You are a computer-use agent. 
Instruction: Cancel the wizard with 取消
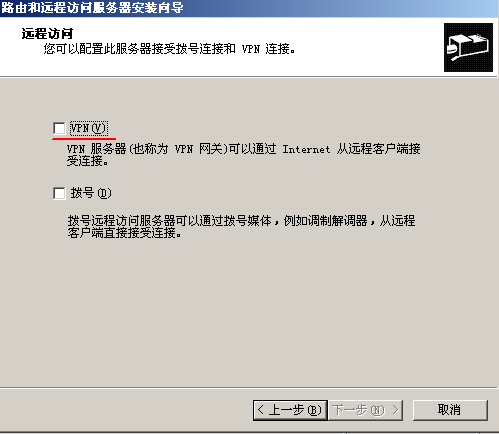pos(450,410)
